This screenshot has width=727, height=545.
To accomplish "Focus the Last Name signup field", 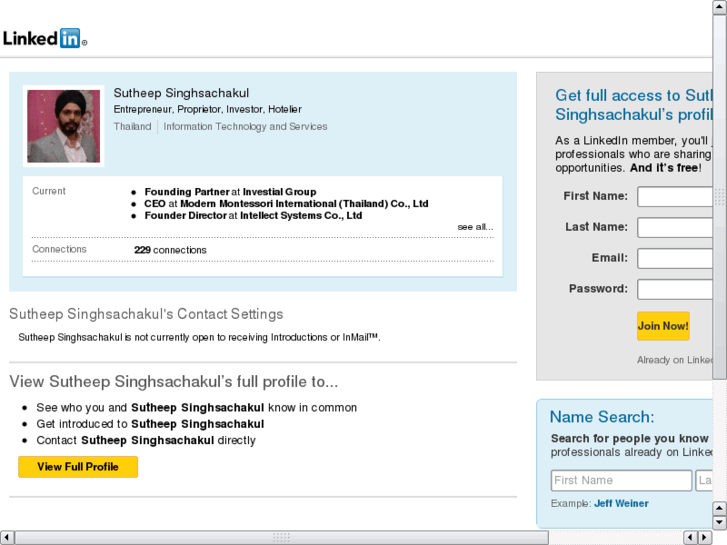I will (675, 227).
